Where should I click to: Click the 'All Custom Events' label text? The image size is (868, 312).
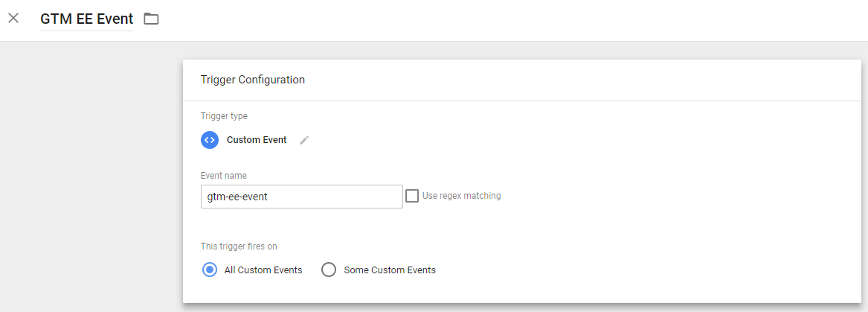pos(263,270)
